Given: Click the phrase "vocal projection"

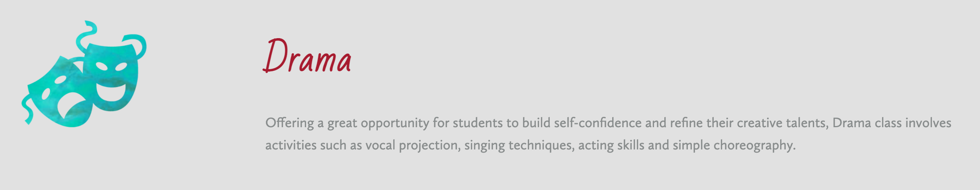Looking at the screenshot, I should (413, 145).
